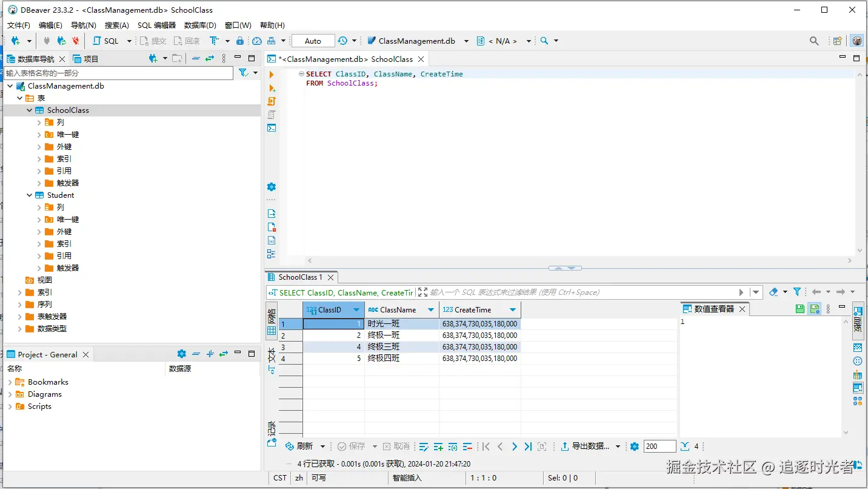Click the delete row icon in results toolbar
Image resolution: width=868 pixels, height=489 pixels.
[x=467, y=447]
